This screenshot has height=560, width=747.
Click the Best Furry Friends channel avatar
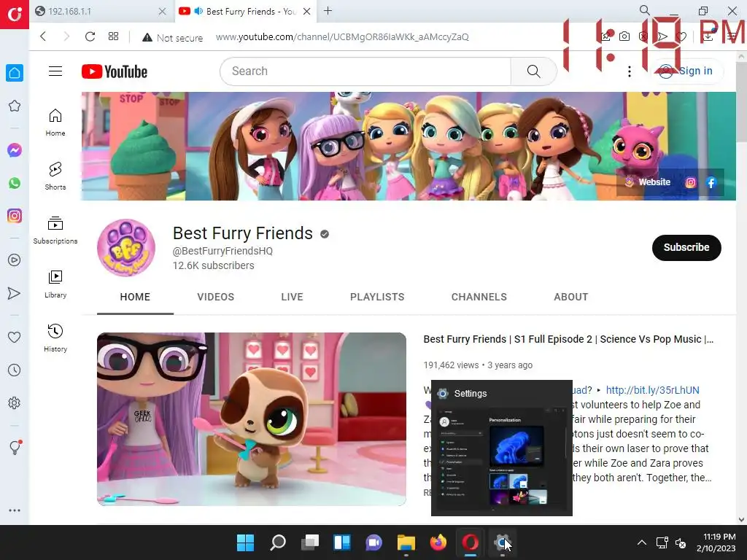tap(126, 248)
